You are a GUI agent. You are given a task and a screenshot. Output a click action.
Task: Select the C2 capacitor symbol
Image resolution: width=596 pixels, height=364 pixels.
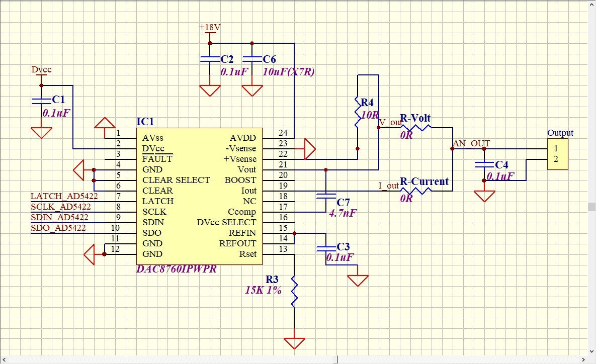coord(210,59)
